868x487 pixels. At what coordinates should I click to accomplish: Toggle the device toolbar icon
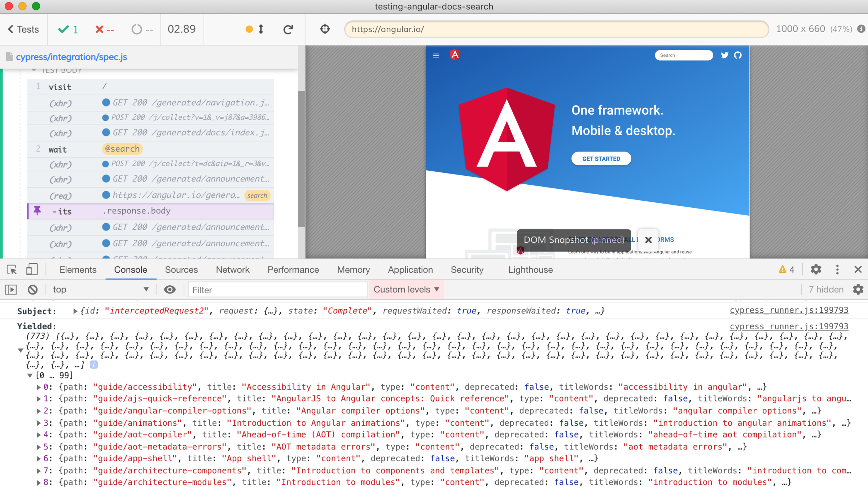32,269
